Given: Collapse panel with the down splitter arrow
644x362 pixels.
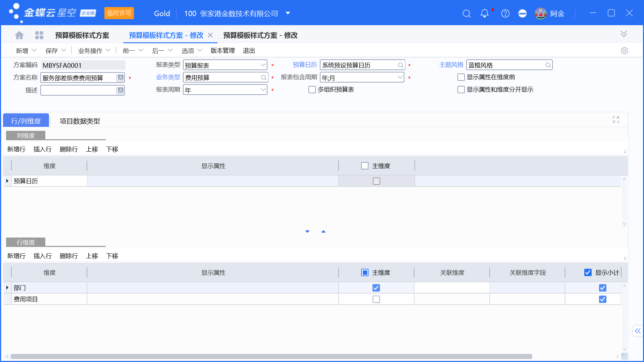Looking at the screenshot, I should coord(307,231).
